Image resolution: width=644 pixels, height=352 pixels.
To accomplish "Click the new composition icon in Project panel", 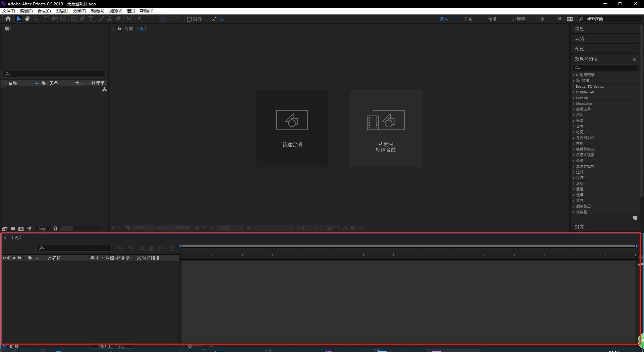I will pyautogui.click(x=21, y=229).
